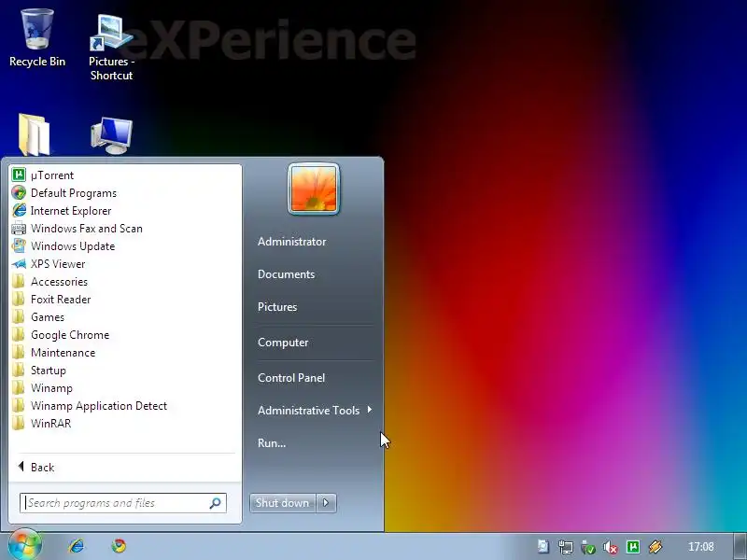The height and width of the screenshot is (560, 747).
Task: Open Computer from the Start menu
Action: tap(283, 343)
